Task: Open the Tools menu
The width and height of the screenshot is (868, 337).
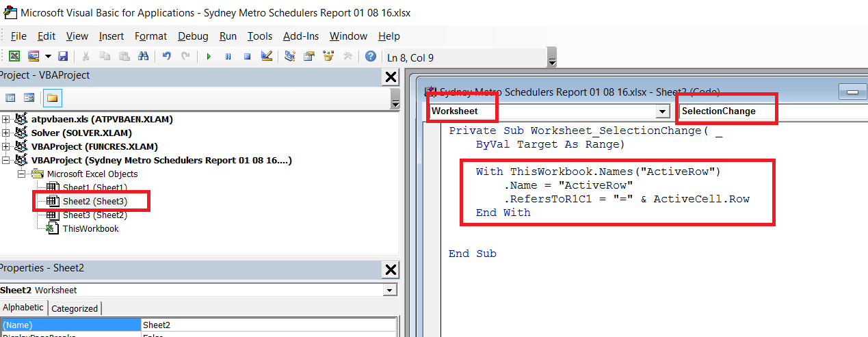Action: pyautogui.click(x=260, y=36)
